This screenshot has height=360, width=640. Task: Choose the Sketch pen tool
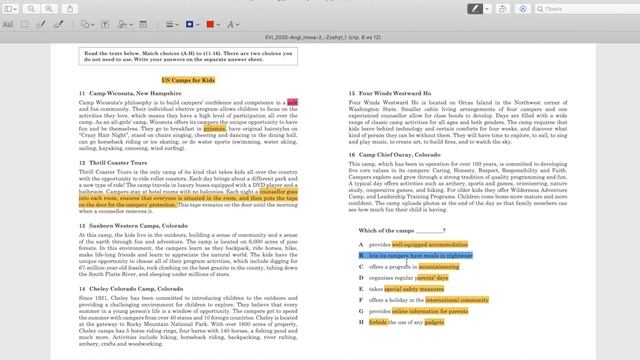[x=41, y=24]
